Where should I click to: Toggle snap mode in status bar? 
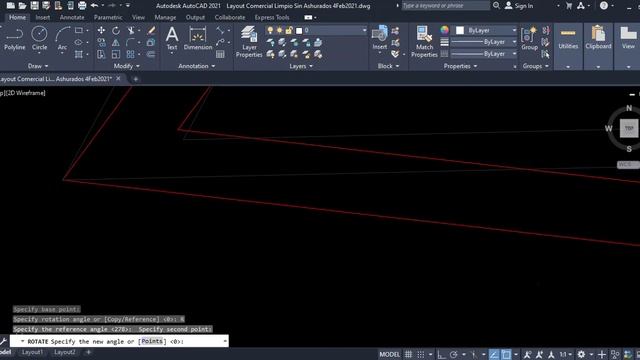[421, 354]
